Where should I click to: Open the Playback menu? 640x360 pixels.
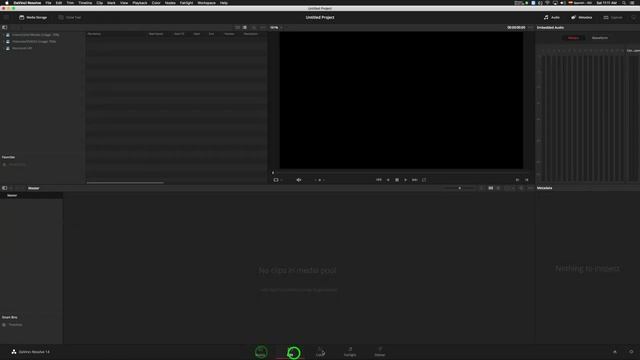pyautogui.click(x=140, y=3)
